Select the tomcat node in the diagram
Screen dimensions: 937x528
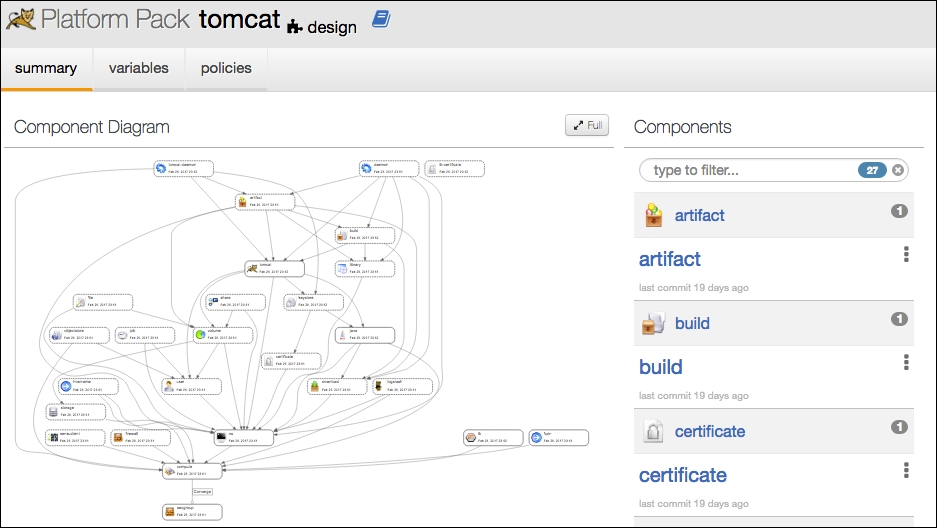tap(274, 269)
